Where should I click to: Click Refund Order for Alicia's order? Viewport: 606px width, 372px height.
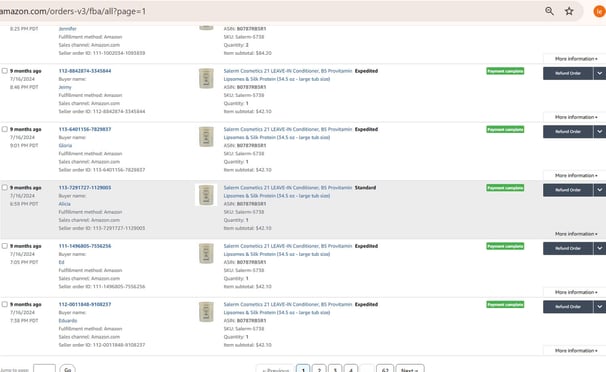tap(568, 190)
